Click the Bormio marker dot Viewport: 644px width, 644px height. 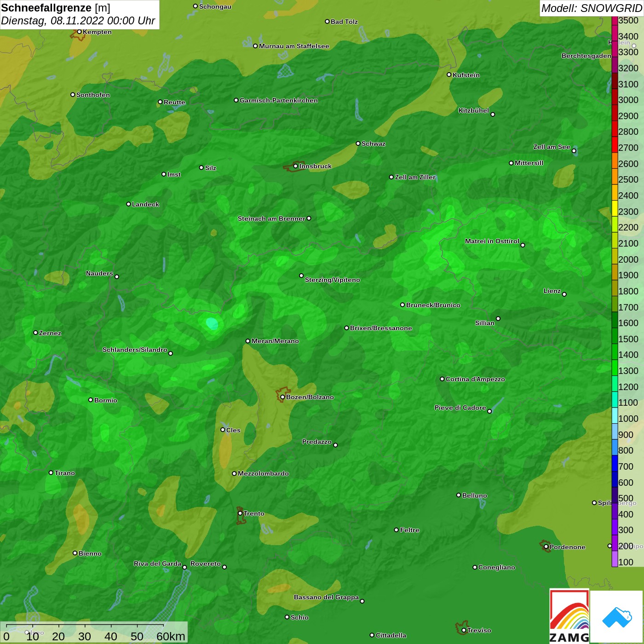91,400
